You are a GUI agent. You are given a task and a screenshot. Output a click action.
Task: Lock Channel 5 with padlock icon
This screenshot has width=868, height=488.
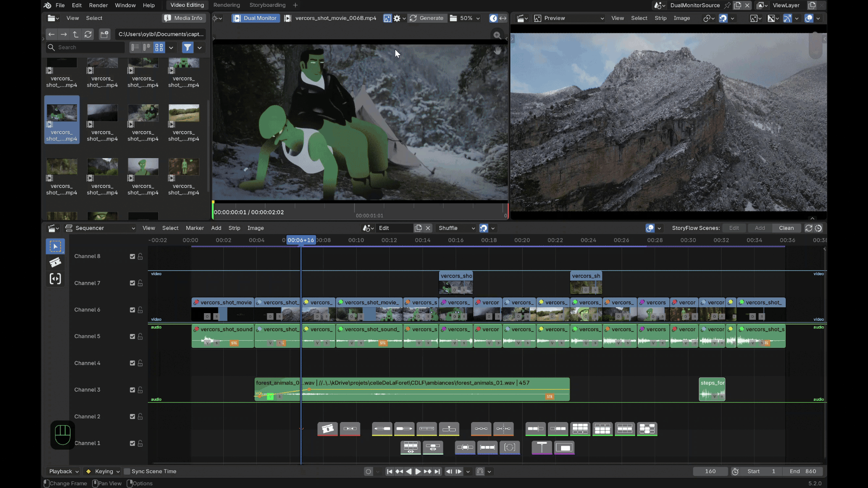[x=140, y=337]
